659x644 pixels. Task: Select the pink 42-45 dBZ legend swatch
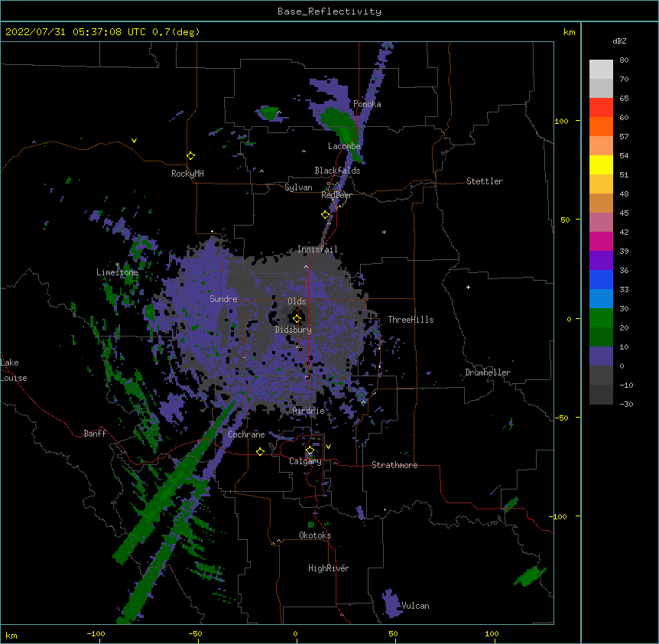tap(601, 223)
